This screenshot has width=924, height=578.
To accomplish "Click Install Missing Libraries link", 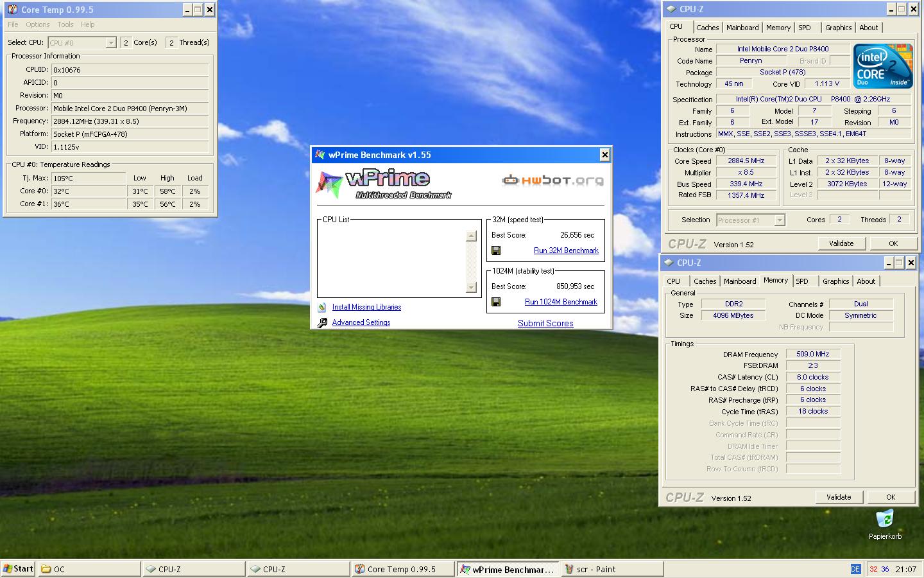I will click(366, 307).
